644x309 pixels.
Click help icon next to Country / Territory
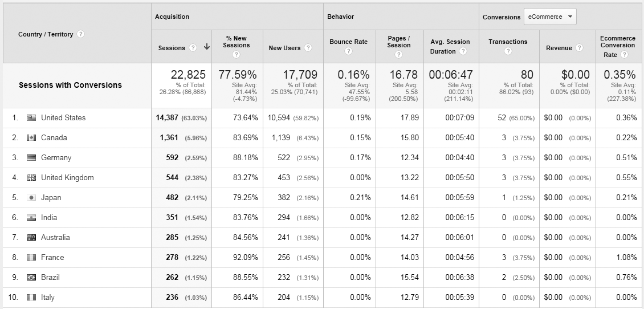(x=81, y=34)
